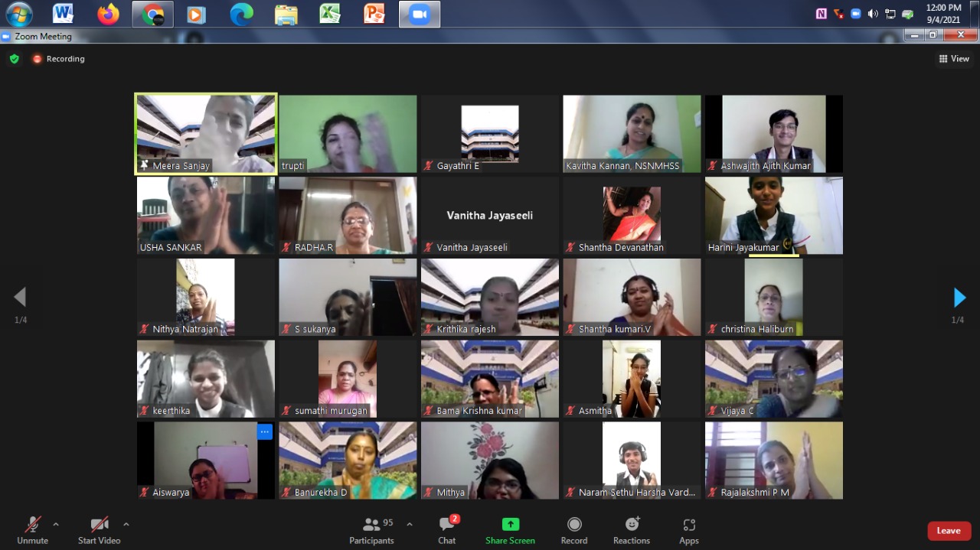Turn on camera with Start Video

pos(100,530)
